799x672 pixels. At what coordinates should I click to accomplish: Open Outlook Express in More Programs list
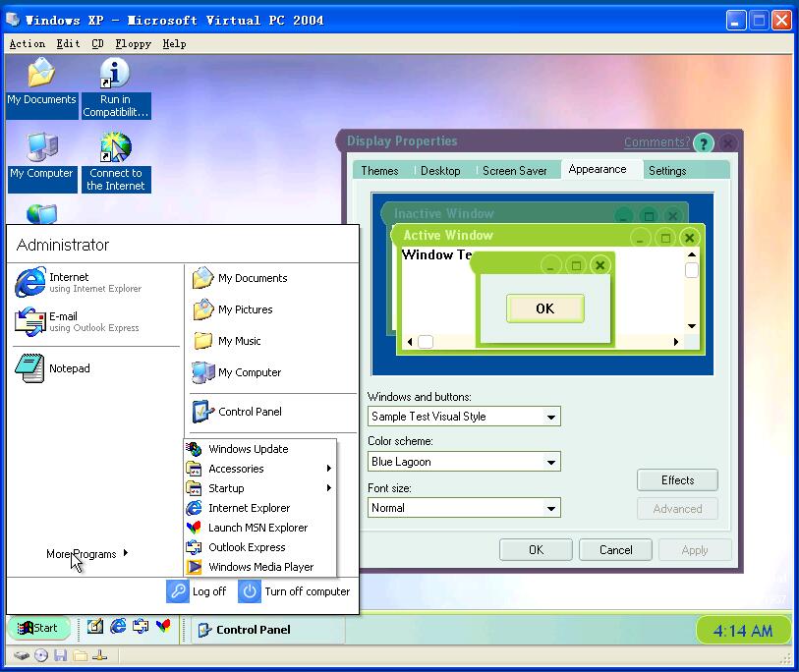259,547
